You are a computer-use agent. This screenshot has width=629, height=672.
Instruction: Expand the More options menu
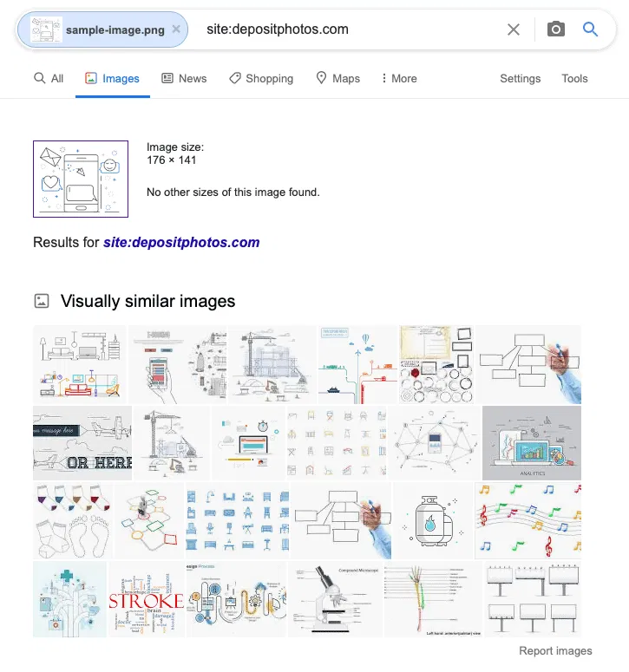click(x=399, y=78)
